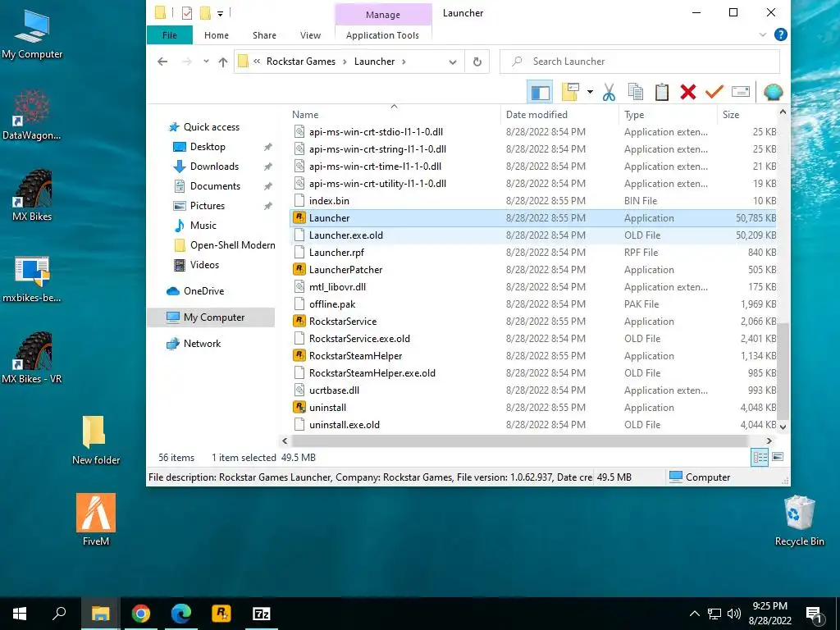Select the index.bin file

pyautogui.click(x=329, y=201)
